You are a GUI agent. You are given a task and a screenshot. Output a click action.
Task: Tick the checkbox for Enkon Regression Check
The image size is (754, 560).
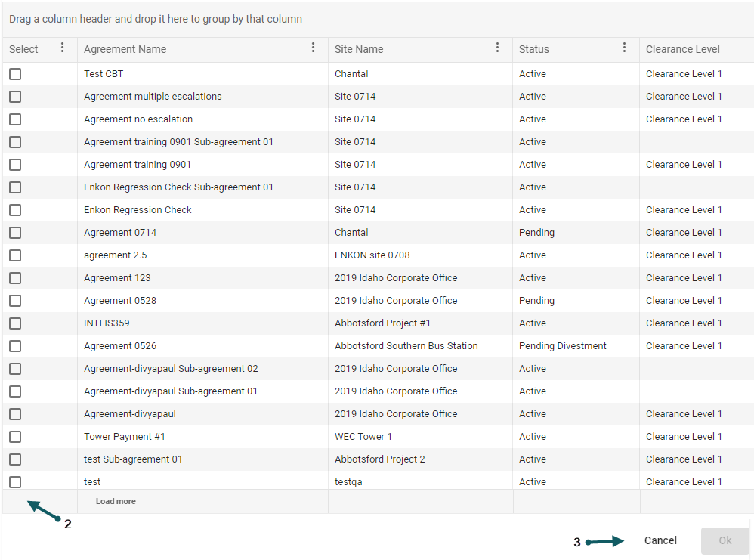pos(15,210)
